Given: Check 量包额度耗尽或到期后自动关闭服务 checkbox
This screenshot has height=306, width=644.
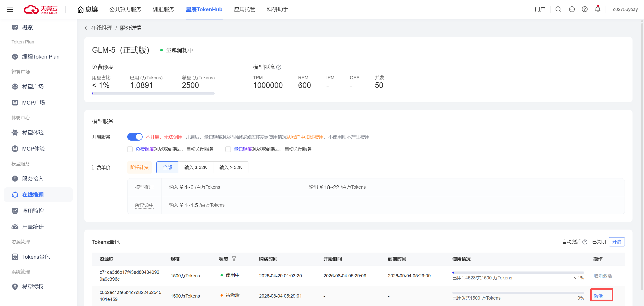Looking at the screenshot, I should [x=228, y=149].
